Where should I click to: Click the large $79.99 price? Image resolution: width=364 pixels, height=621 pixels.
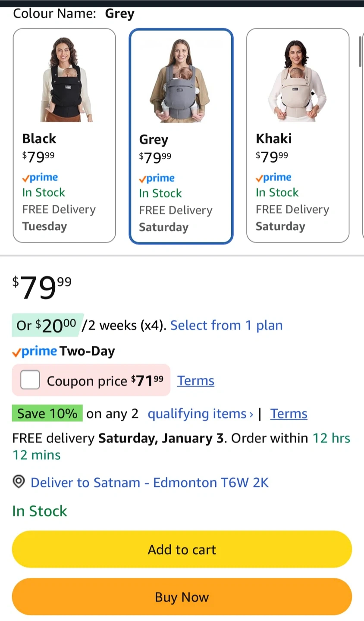click(42, 288)
